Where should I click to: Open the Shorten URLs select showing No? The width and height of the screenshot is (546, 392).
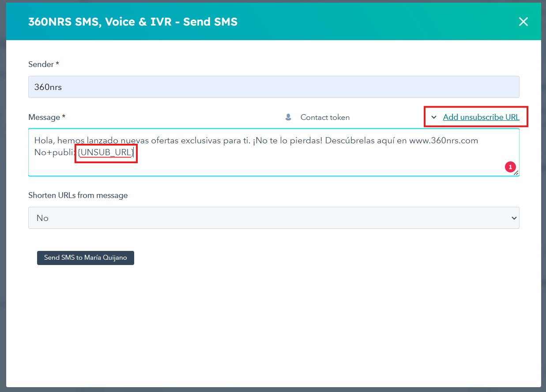click(x=274, y=218)
